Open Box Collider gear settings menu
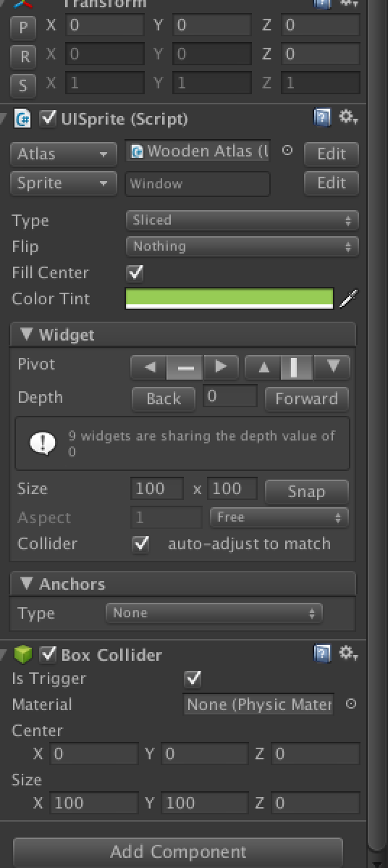The height and width of the screenshot is (868, 388). click(x=348, y=654)
